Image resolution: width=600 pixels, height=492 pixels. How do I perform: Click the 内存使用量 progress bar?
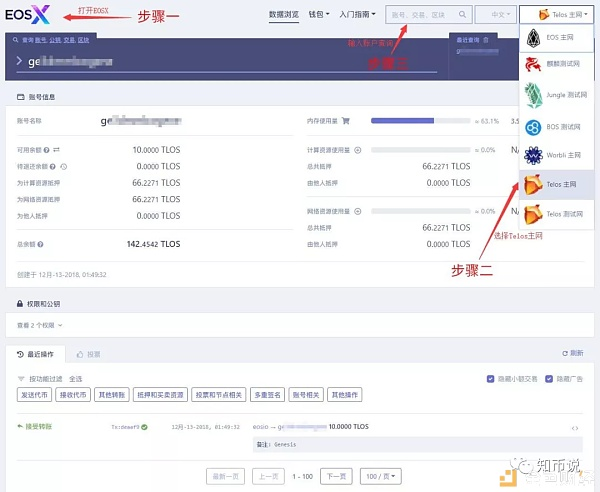tap(421, 121)
